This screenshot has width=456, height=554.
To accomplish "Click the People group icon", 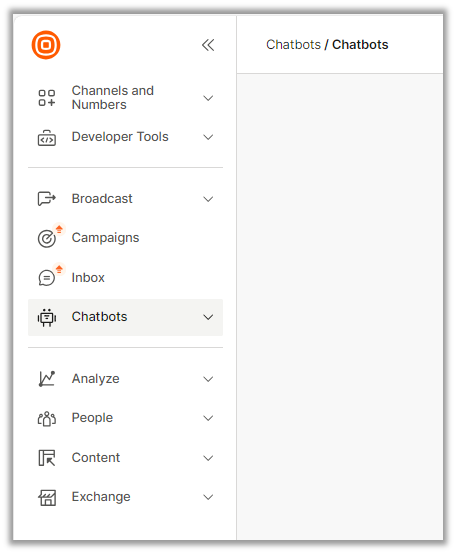I will [x=47, y=419].
